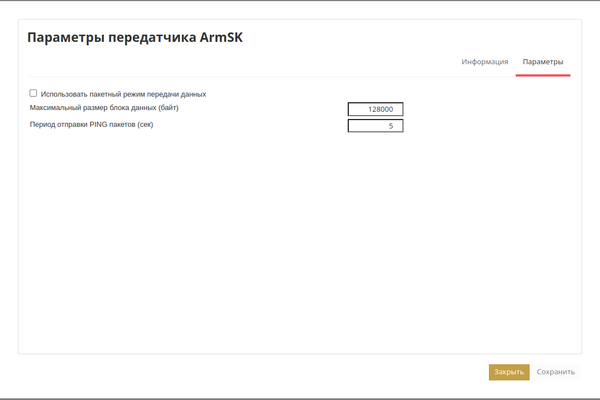Click the 'Период отправки PING пакетов (сек)' label
600x400 pixels.
[x=91, y=124]
